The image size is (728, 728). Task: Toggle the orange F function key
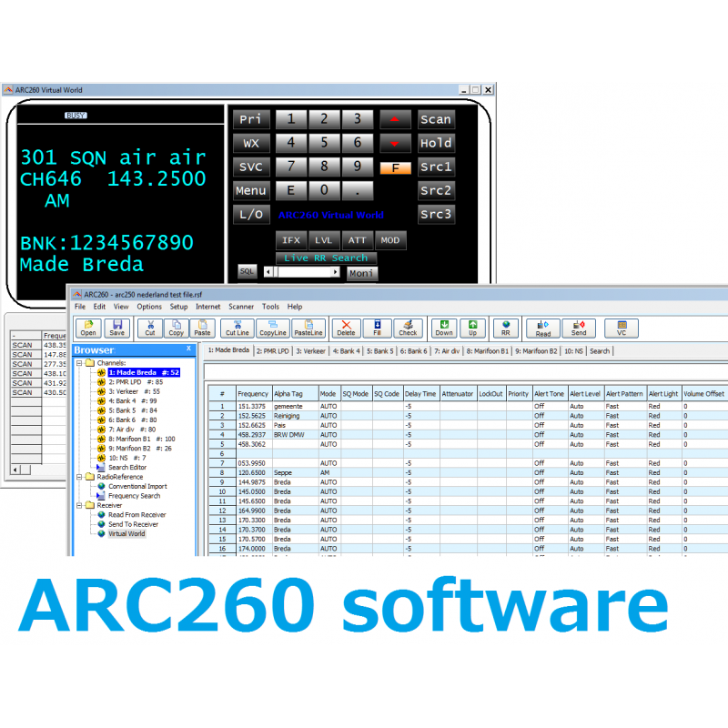(x=396, y=167)
